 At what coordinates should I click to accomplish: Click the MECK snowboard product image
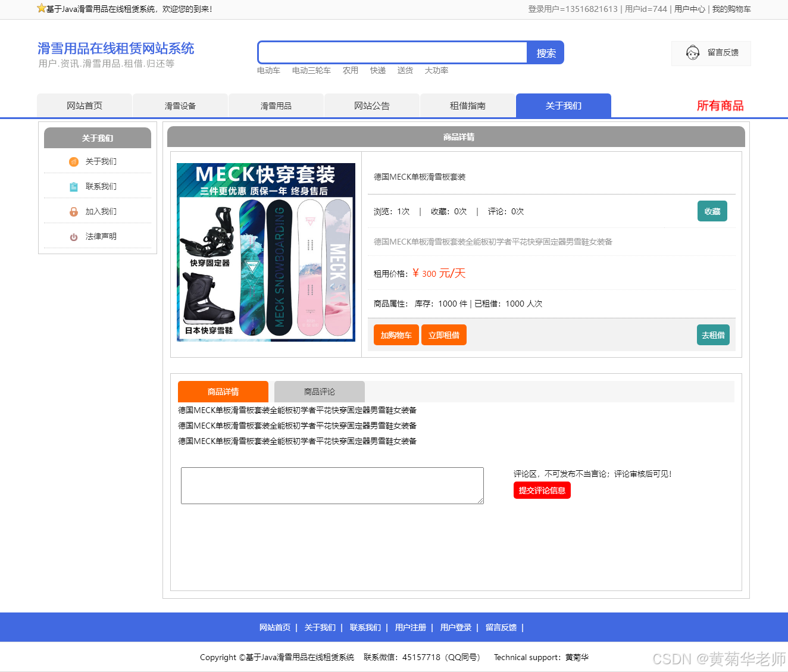(x=266, y=252)
